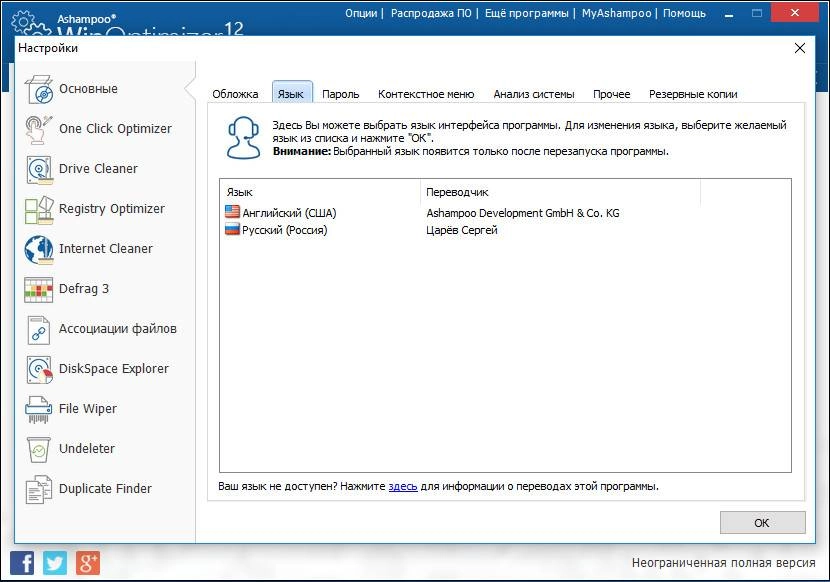
Task: Open the Twitter bird icon
Action: click(55, 563)
